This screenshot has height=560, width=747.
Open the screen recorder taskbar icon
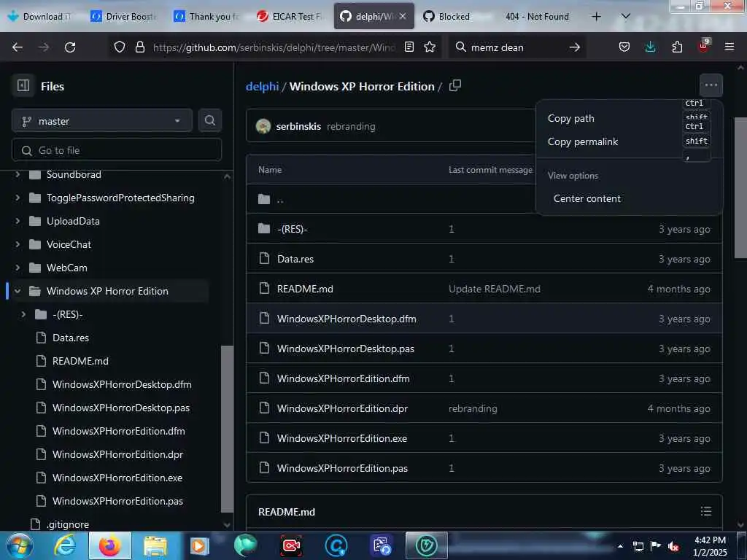(290, 545)
